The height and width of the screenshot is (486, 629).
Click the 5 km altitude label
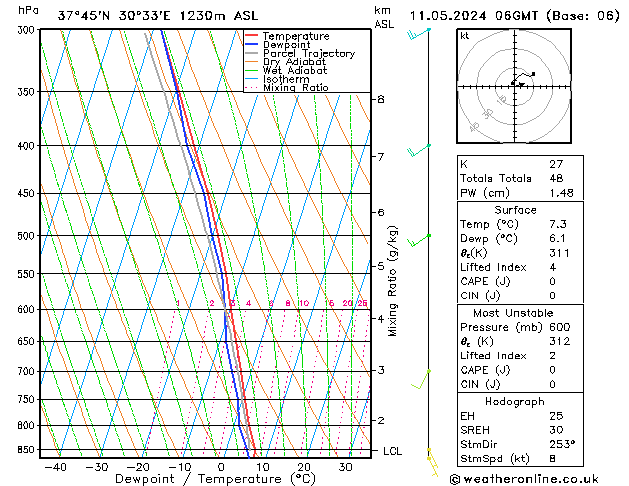tap(381, 266)
